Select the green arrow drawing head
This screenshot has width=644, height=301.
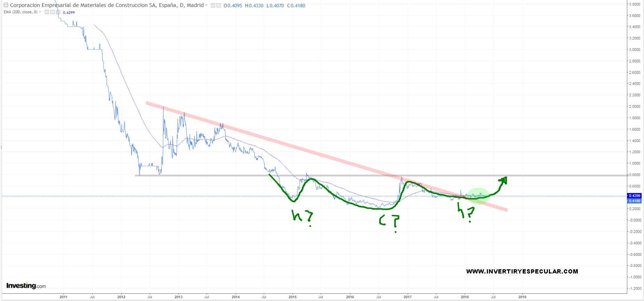504,180
